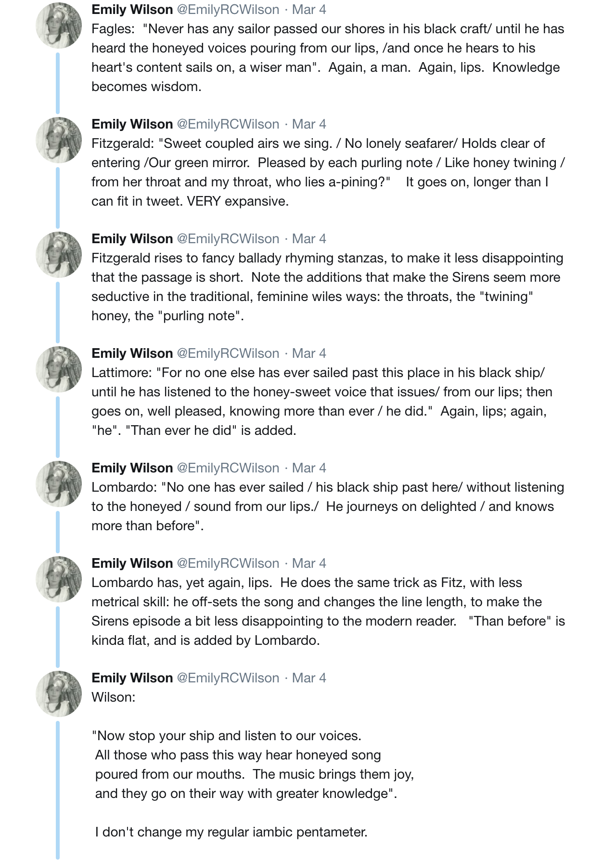Click the Emily Wilson name above the 'Wilson:' tweet
This screenshot has height=862, width=616.
132,678
